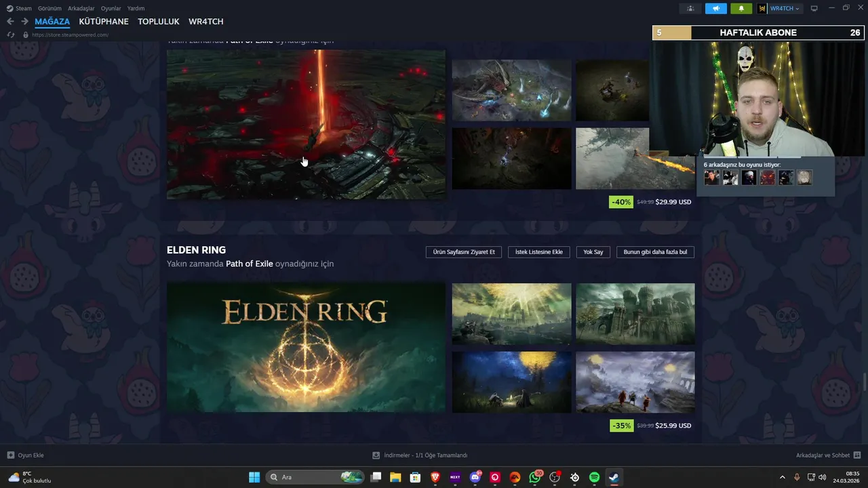Screen dimensions: 868x488
Task: Open İndirmeler download status
Action: pyautogui.click(x=420, y=455)
